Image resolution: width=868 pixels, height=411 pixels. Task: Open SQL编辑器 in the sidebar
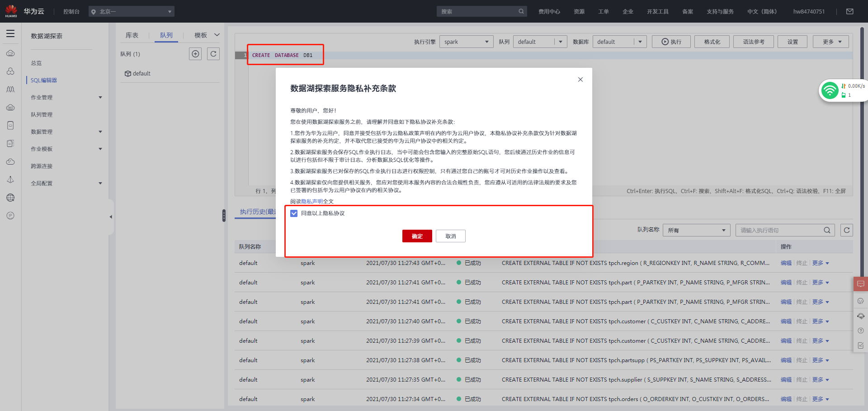pos(44,80)
